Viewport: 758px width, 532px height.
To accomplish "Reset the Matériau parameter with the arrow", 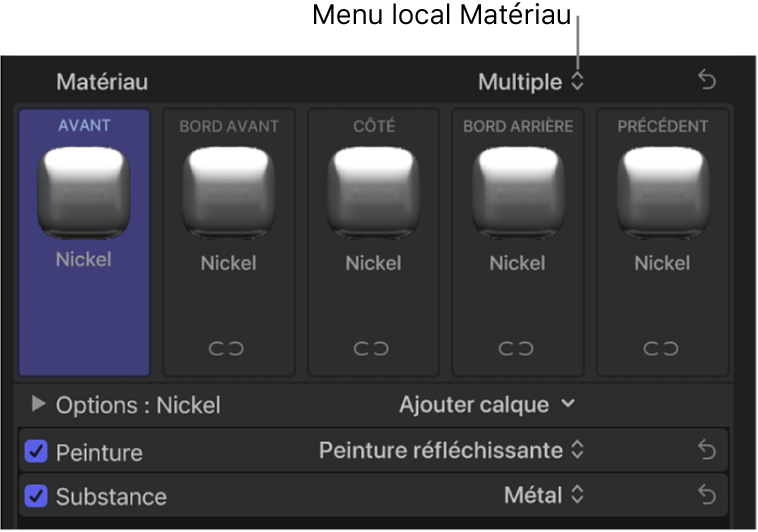I will pos(707,81).
